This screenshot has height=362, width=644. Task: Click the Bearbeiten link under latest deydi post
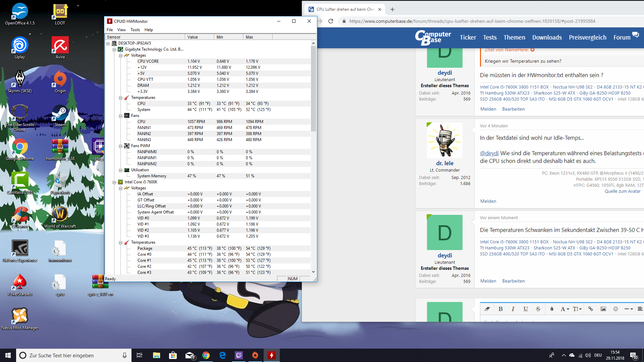tap(513, 281)
